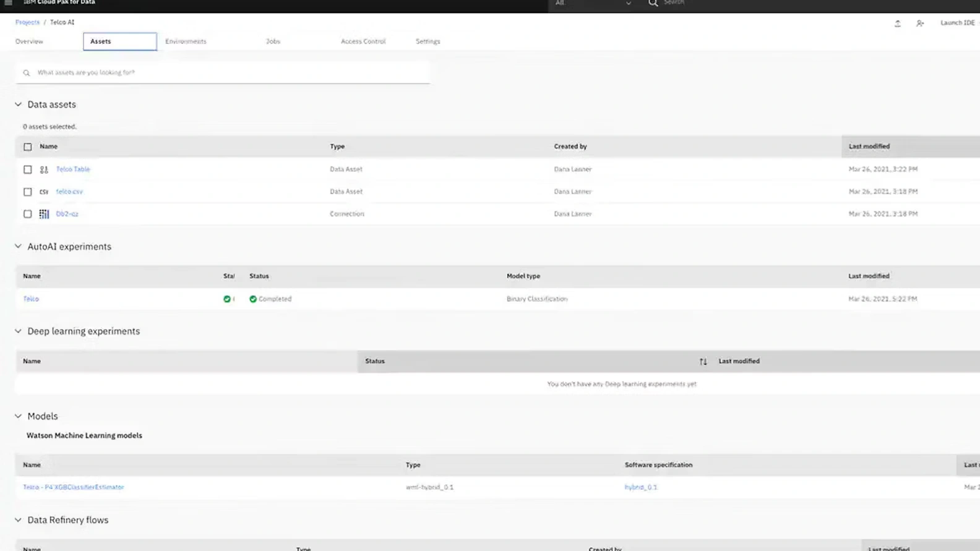Tick the checkbox for telco.csv

tap(27, 192)
